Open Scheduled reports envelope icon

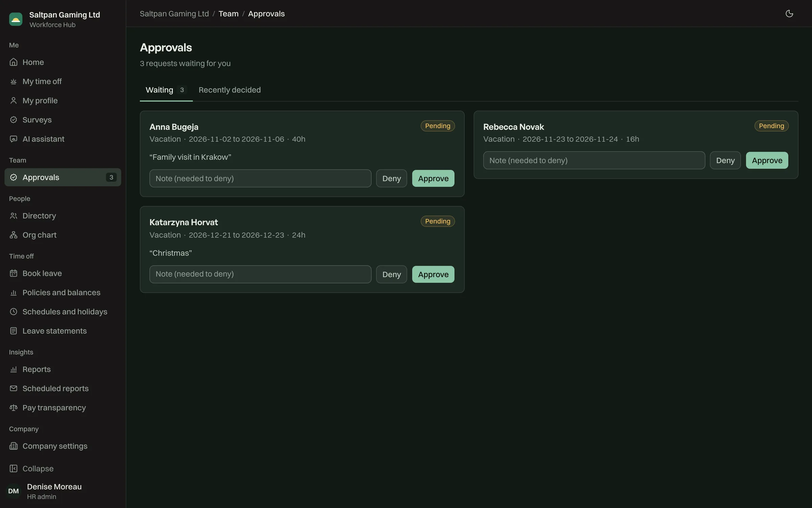click(14, 388)
